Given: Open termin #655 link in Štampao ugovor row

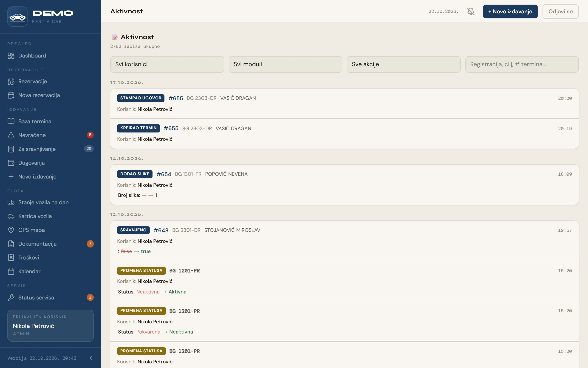Looking at the screenshot, I should pyautogui.click(x=175, y=98).
